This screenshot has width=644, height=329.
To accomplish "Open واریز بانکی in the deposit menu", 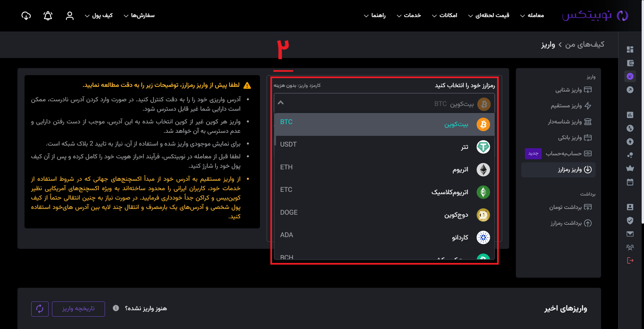I will pos(575,138).
